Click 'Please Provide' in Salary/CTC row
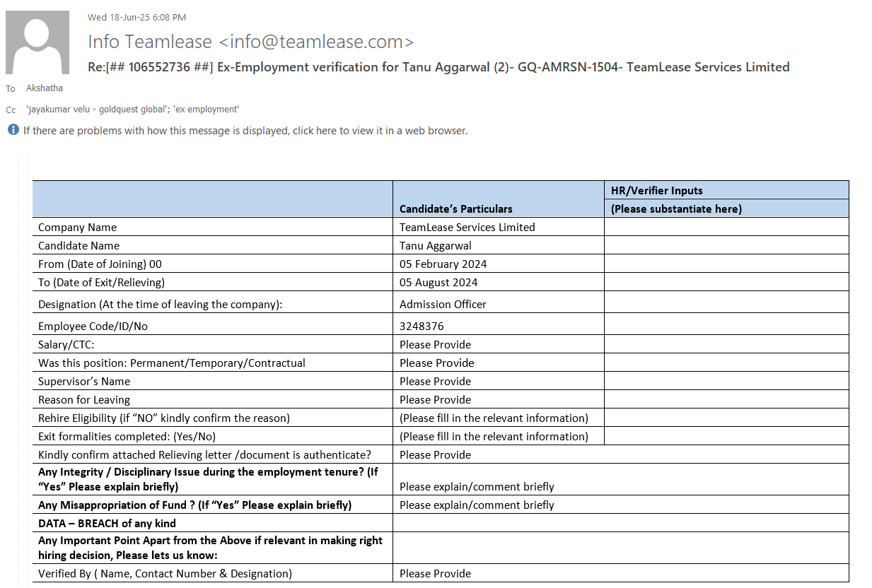 (x=436, y=344)
